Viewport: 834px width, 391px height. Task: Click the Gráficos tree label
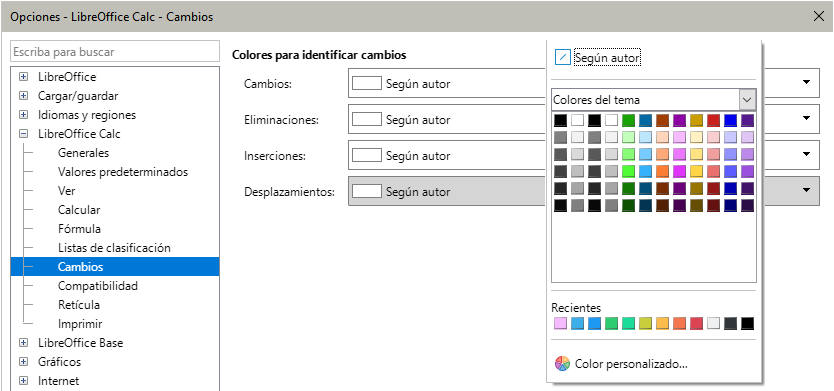pos(60,362)
